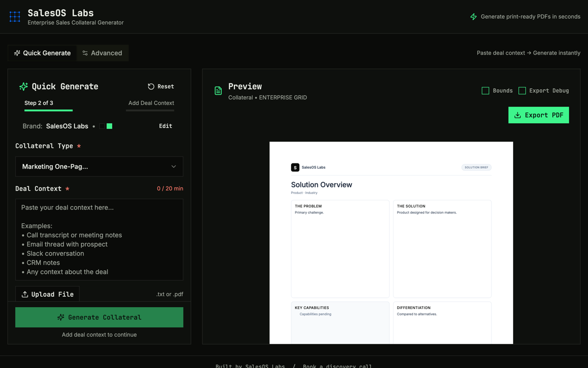Click the Solution Overview title in preview

[x=321, y=185]
